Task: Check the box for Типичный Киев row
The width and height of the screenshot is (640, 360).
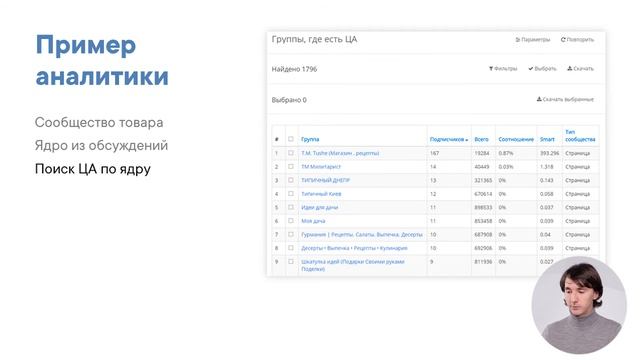Action: [291, 193]
